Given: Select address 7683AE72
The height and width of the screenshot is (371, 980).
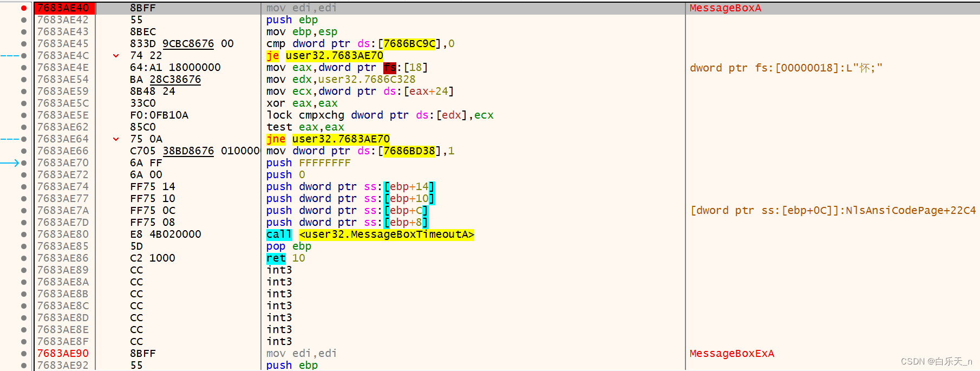Looking at the screenshot, I should 63,175.
